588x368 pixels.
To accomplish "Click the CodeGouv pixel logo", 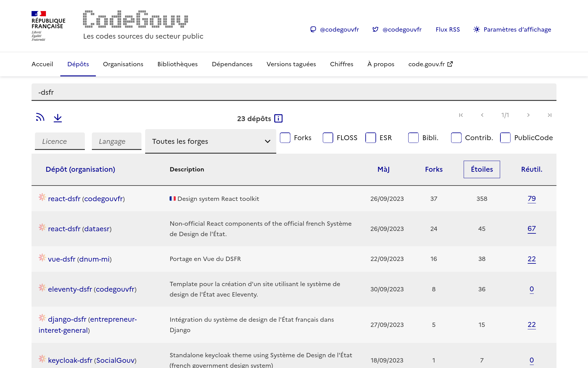I will tap(135, 19).
